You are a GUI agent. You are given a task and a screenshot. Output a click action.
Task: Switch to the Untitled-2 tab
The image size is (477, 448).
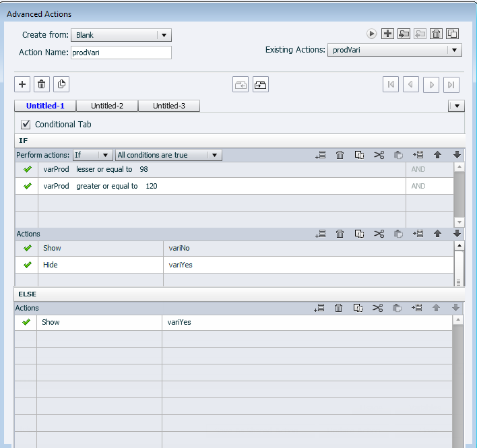tap(107, 106)
